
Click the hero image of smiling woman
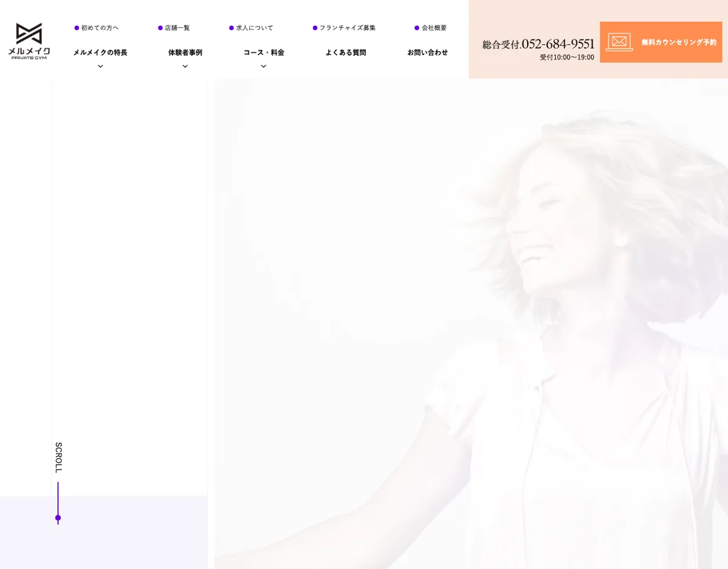[471, 323]
